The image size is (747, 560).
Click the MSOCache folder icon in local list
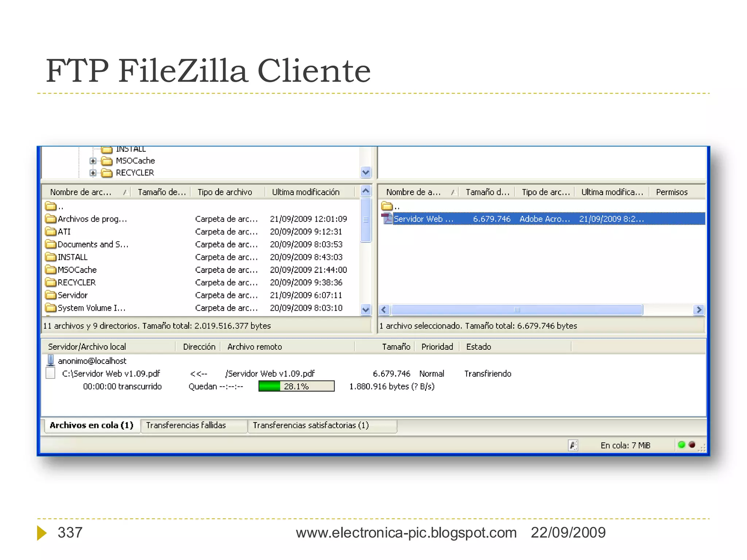[x=51, y=270]
